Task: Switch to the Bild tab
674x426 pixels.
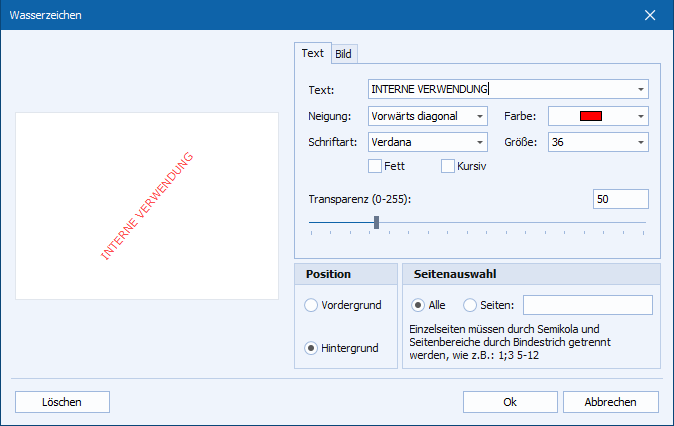Action: [x=343, y=54]
